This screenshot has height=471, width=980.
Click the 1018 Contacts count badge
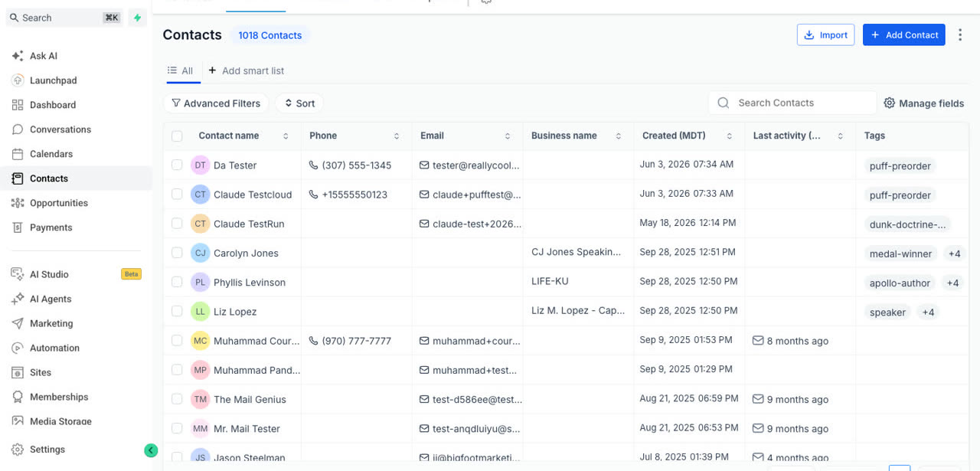coord(270,35)
